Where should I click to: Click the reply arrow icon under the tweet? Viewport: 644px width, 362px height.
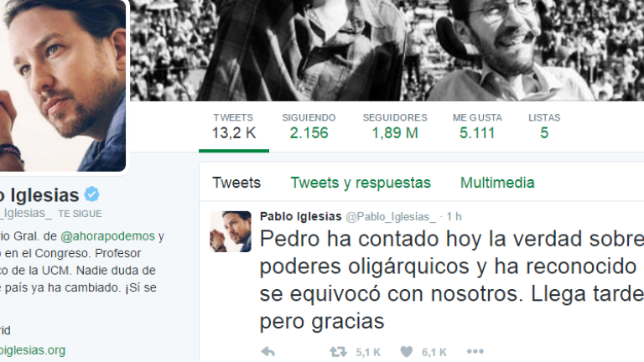pyautogui.click(x=268, y=352)
